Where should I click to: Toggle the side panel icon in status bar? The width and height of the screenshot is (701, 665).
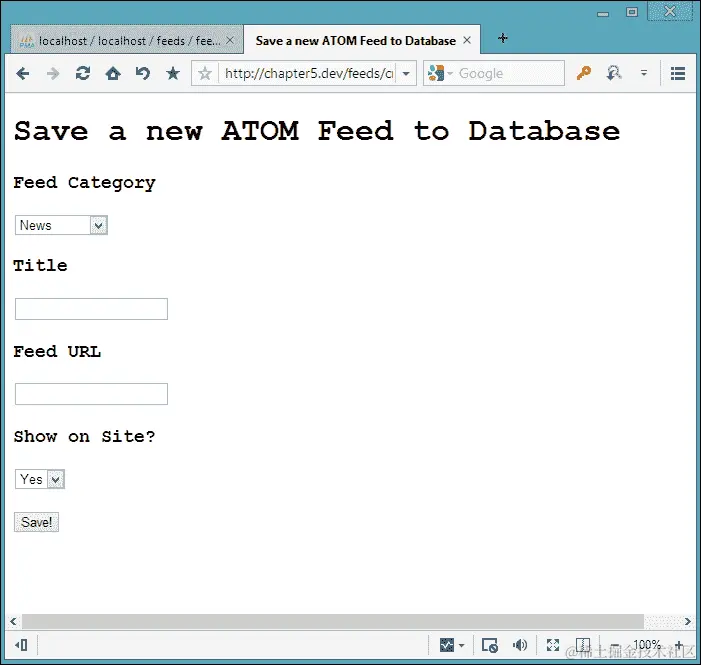[21, 645]
